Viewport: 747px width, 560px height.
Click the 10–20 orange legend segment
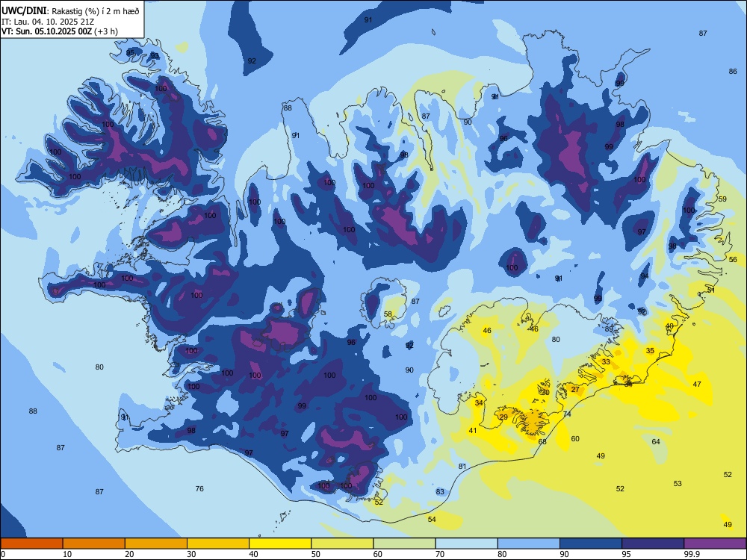click(x=94, y=544)
